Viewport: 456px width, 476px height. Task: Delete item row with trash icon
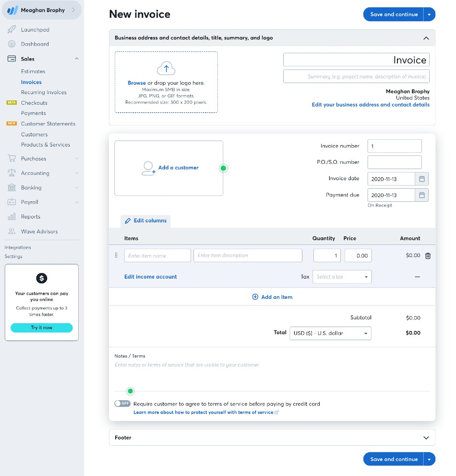tap(428, 256)
